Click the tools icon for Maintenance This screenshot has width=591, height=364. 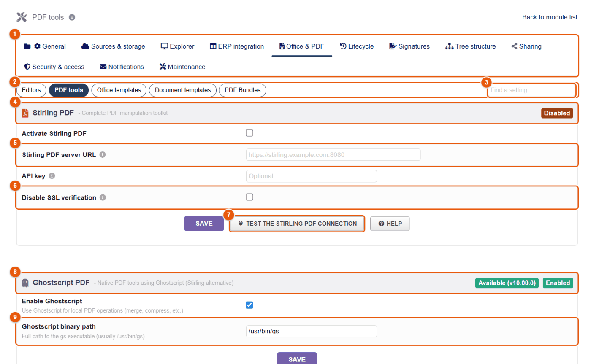click(x=163, y=67)
